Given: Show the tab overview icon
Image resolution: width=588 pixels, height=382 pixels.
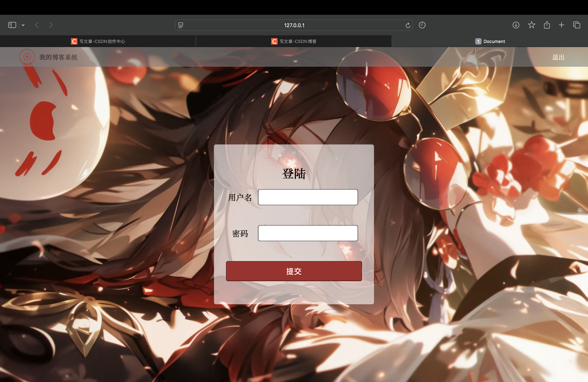Looking at the screenshot, I should pyautogui.click(x=577, y=25).
